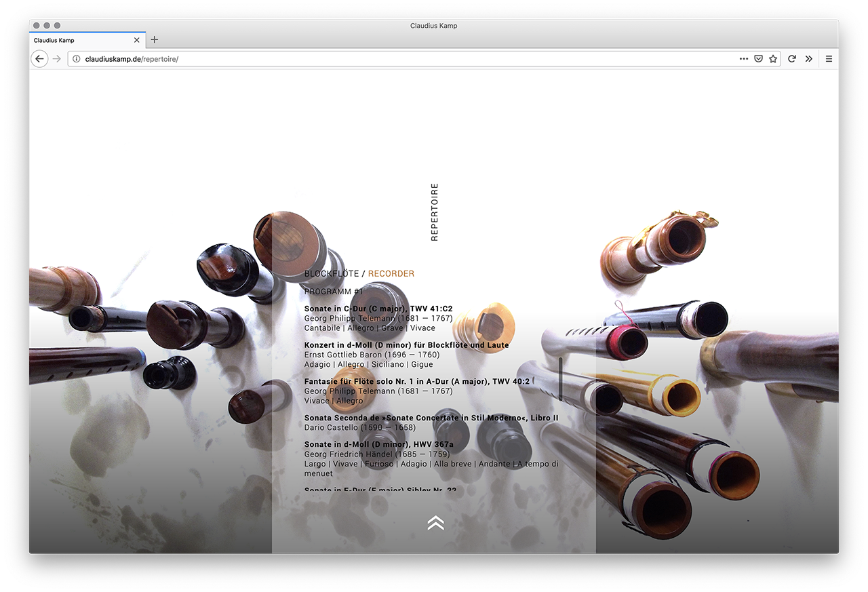The width and height of the screenshot is (868, 592).
Task: Select the Claudius Kamp tab
Action: tap(87, 40)
